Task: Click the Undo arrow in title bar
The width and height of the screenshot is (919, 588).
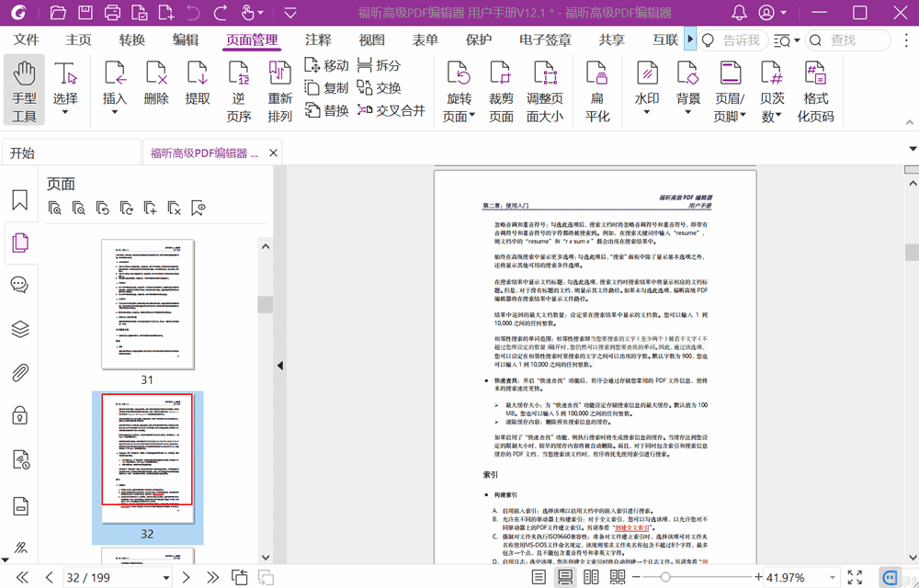Action: pyautogui.click(x=193, y=12)
